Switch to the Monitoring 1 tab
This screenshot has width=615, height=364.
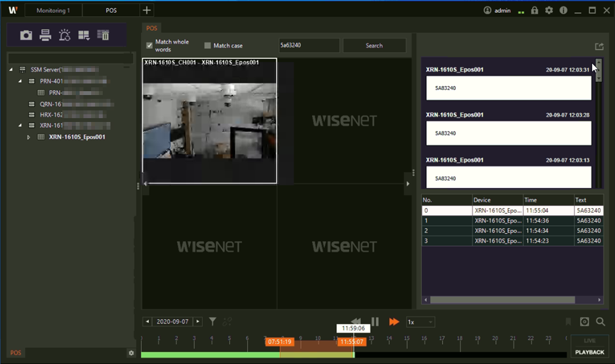coord(53,10)
